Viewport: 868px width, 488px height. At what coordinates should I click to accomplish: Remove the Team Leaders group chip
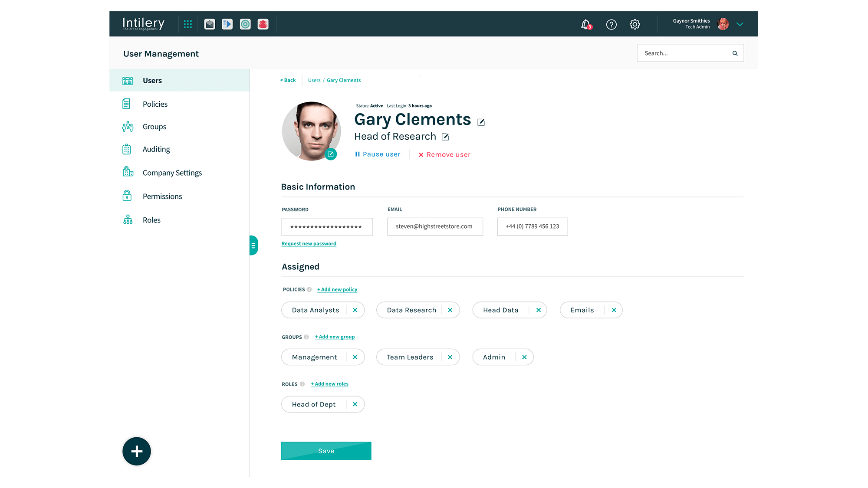[450, 357]
